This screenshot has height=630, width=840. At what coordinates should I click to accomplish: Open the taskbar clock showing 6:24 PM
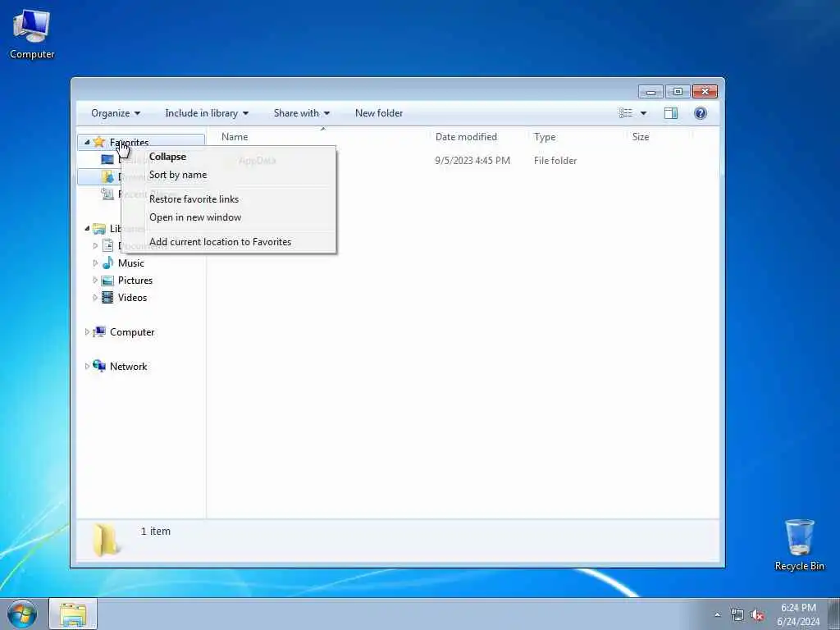click(798, 614)
